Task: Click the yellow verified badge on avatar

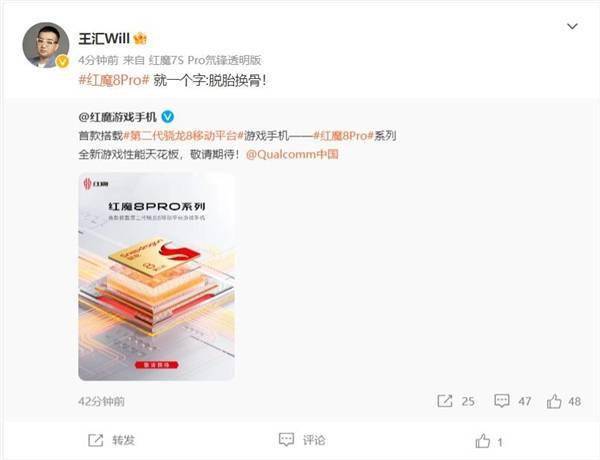Action: tap(62, 61)
